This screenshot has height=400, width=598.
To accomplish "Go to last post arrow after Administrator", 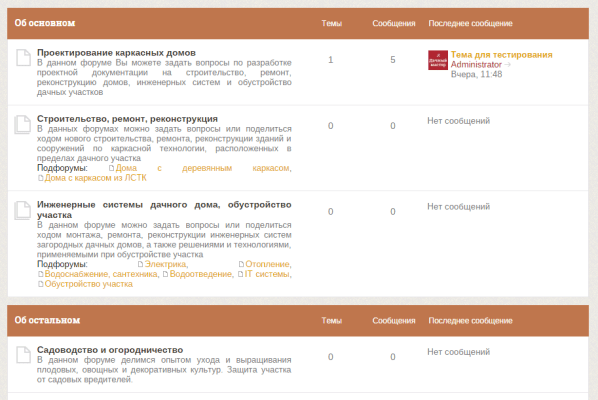I will pos(507,65).
